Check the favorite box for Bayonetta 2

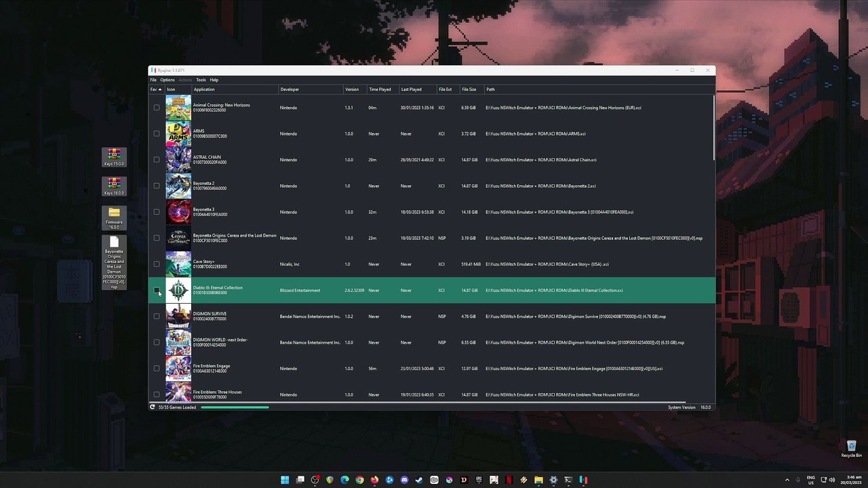pos(157,186)
